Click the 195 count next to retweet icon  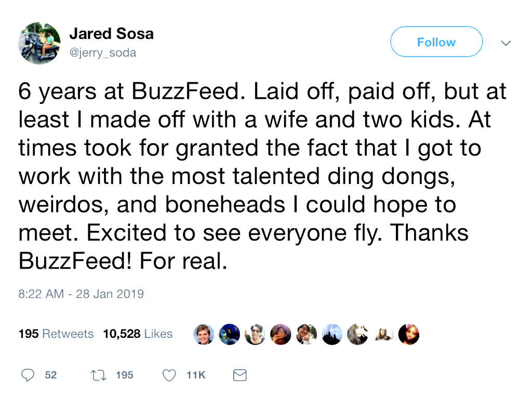[x=124, y=375]
